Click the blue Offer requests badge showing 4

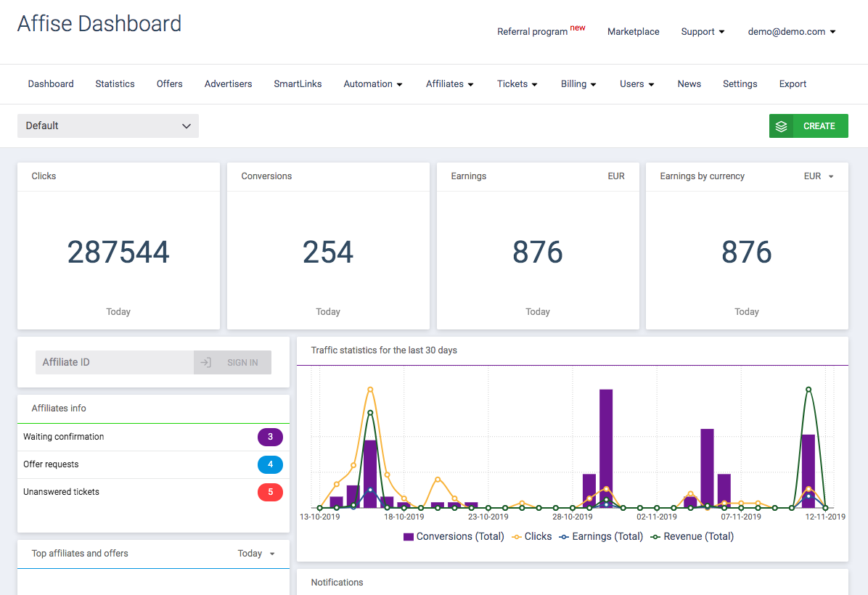point(270,464)
